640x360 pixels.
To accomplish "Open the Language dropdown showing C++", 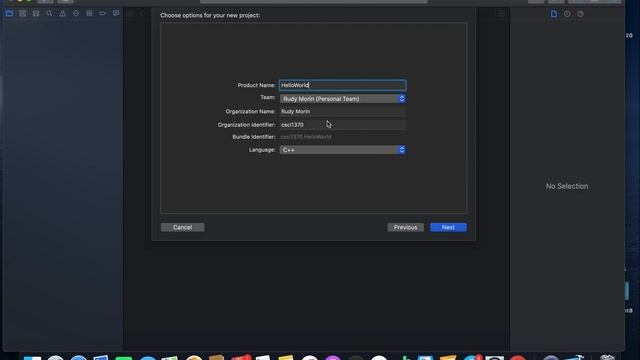I will click(342, 150).
